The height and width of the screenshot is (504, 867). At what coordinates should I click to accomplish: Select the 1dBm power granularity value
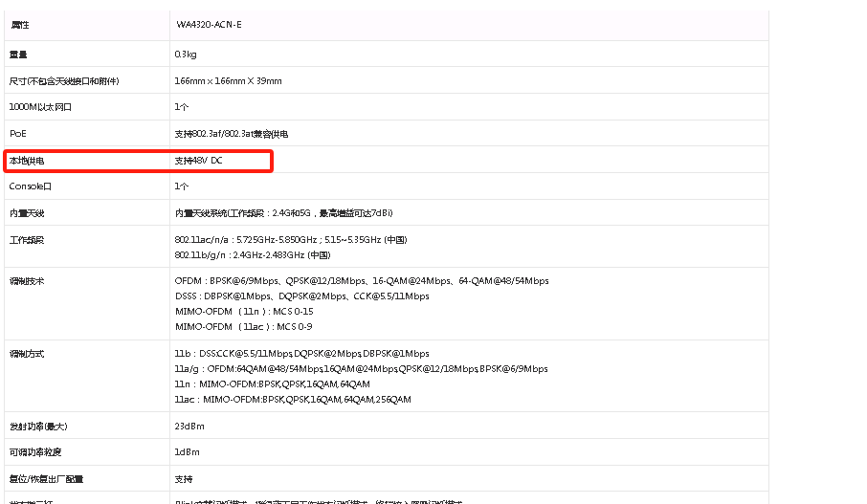187,452
